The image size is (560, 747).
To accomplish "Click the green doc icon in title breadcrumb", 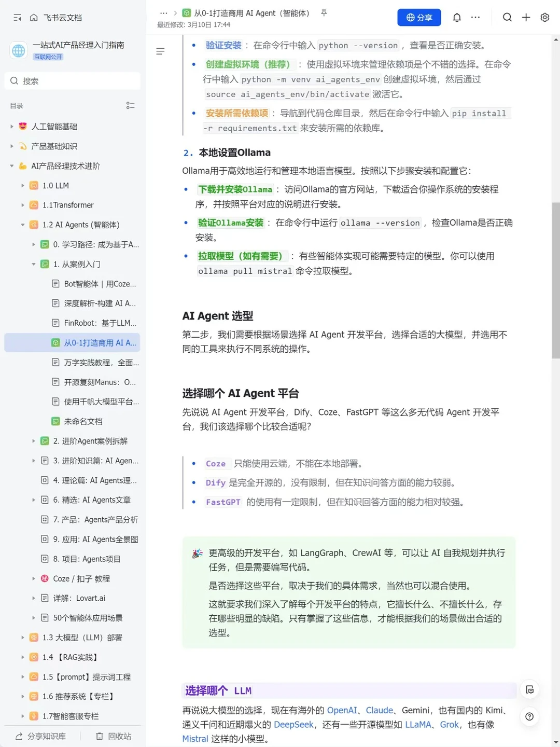I will tap(186, 13).
